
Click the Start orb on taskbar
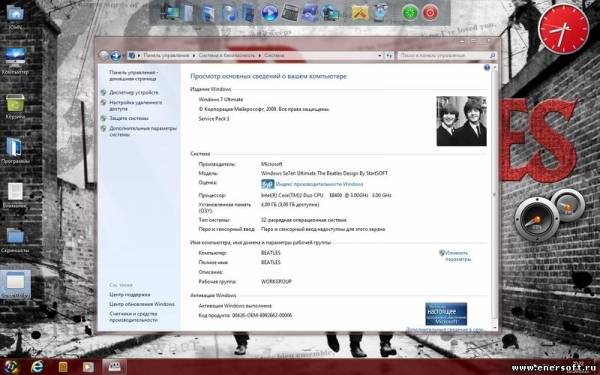click(x=11, y=367)
